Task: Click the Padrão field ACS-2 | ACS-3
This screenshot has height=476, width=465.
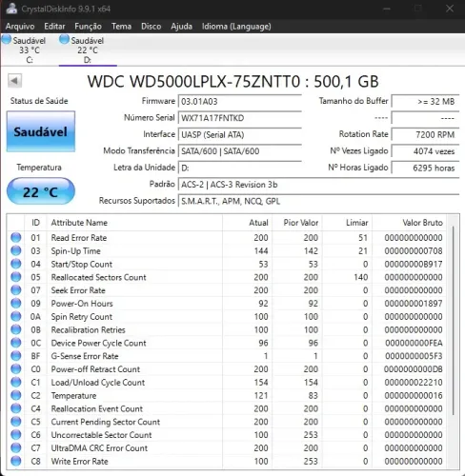Action: pos(319,185)
